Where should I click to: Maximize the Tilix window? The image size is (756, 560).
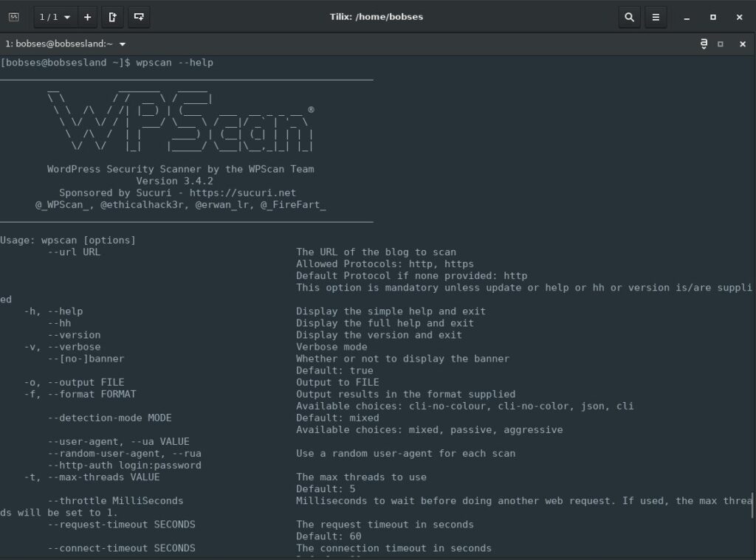click(713, 18)
